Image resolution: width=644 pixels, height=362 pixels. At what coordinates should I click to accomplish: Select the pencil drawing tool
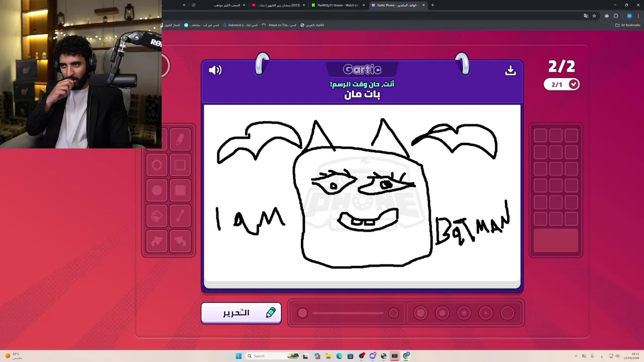pos(181,140)
